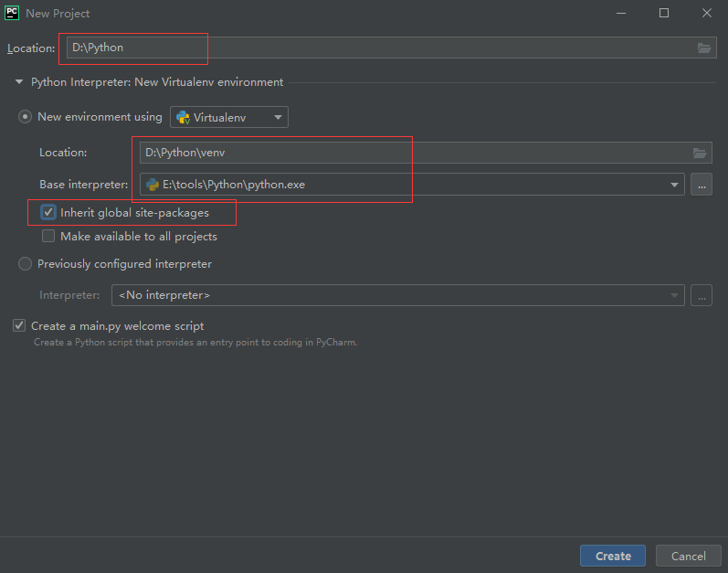This screenshot has height=573, width=728.
Task: Click folder browse icon for project Location
Action: (703, 48)
